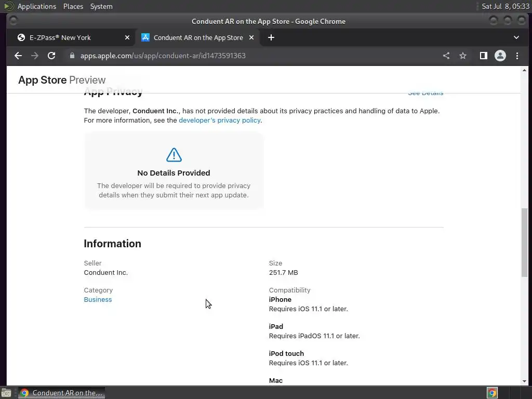This screenshot has width=532, height=399.
Task: Close the Conduent AR tab
Action: [251, 37]
